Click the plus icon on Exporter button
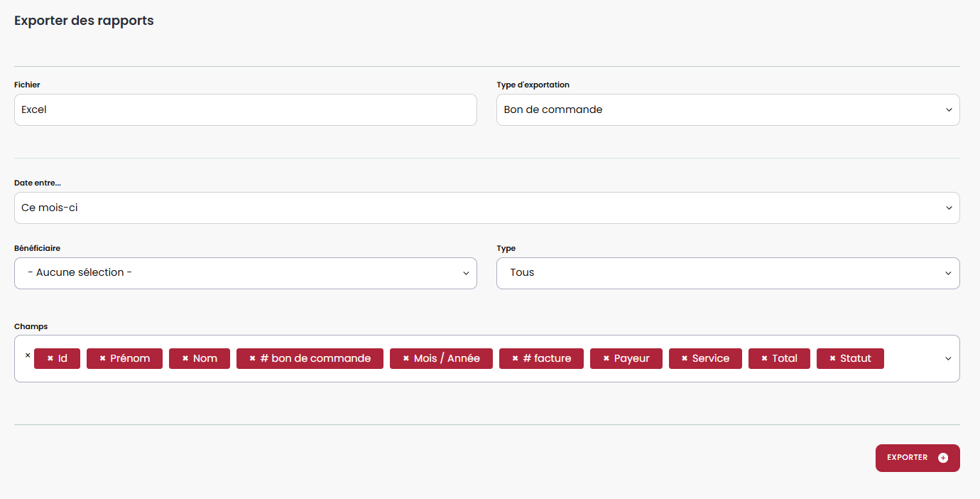Image resolution: width=980 pixels, height=499 pixels. [942, 458]
